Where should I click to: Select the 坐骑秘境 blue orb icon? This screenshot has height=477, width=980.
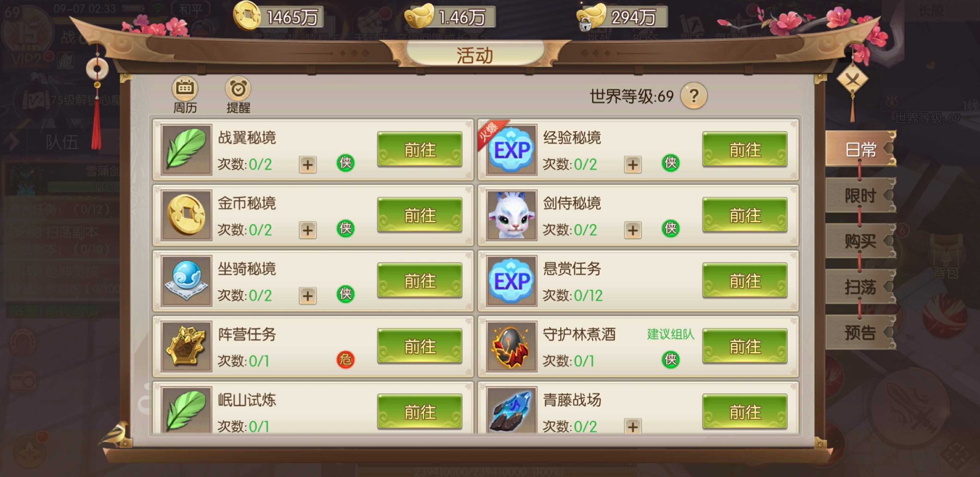coord(186,281)
